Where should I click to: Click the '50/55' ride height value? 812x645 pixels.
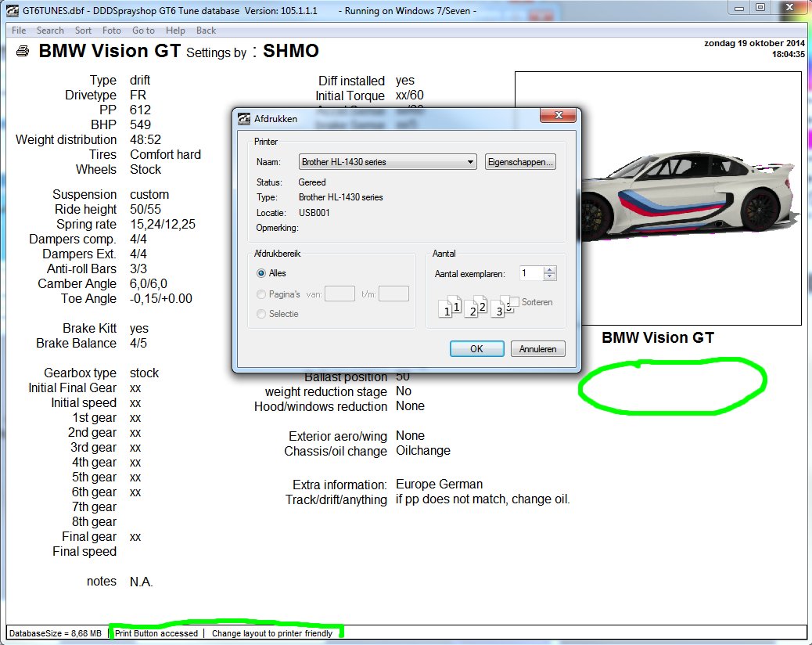[146, 209]
